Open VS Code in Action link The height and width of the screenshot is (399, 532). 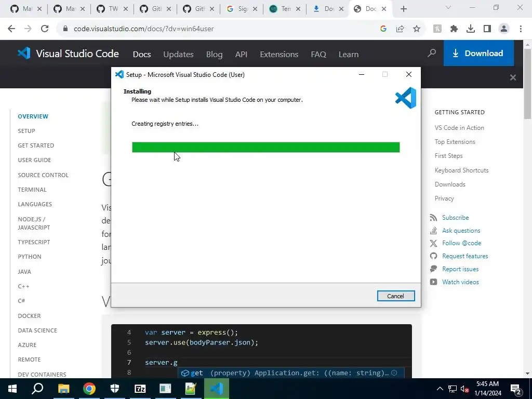coord(459,128)
